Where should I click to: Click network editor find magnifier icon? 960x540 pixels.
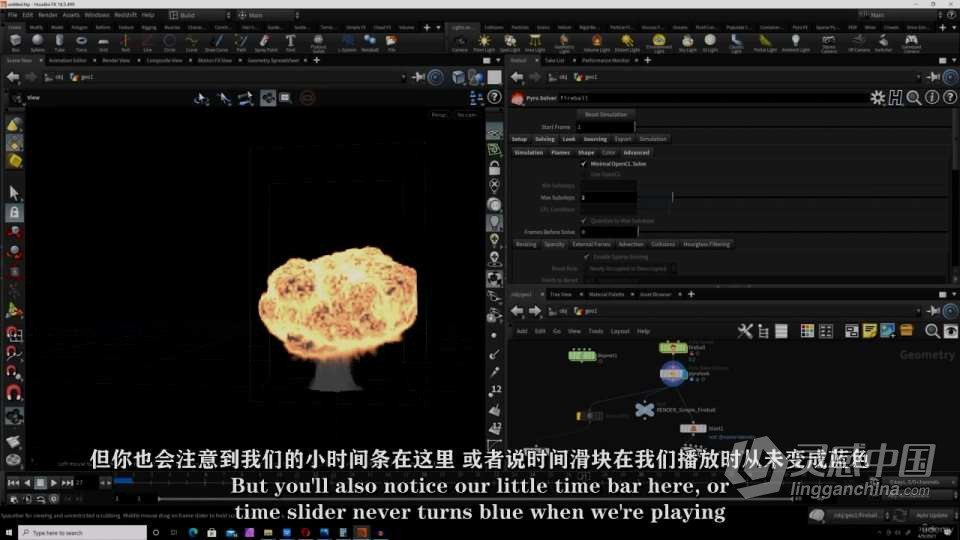932,331
